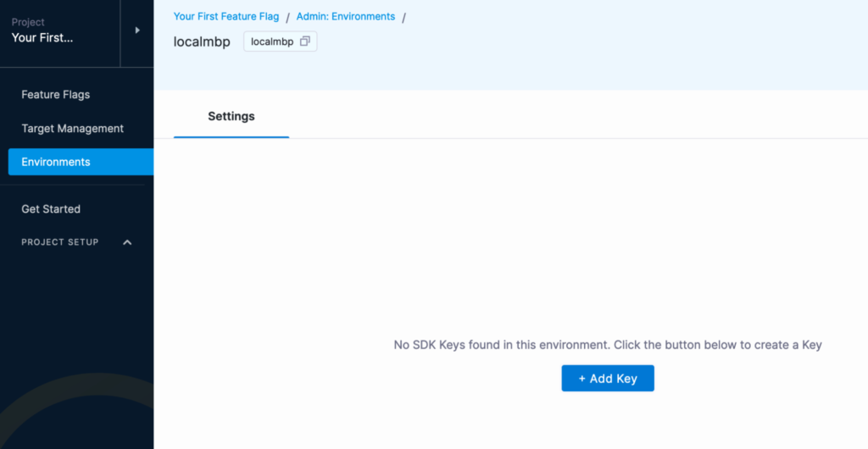868x449 pixels.
Task: Navigate to Admin: Environments breadcrumb
Action: pos(346,17)
